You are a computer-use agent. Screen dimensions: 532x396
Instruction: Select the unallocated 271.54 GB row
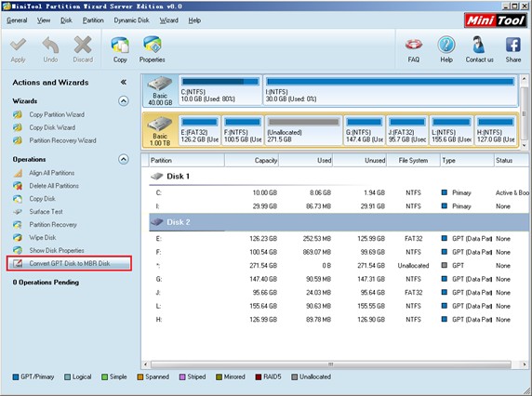339,266
